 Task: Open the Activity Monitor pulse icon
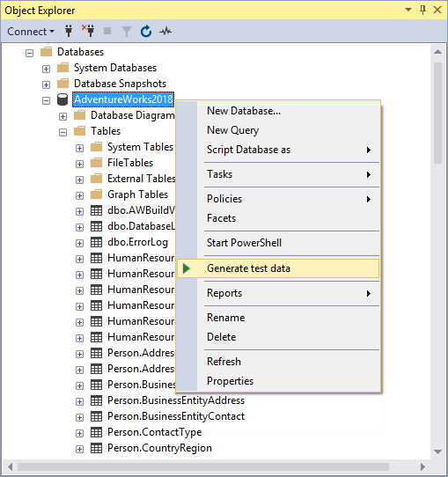pos(165,32)
